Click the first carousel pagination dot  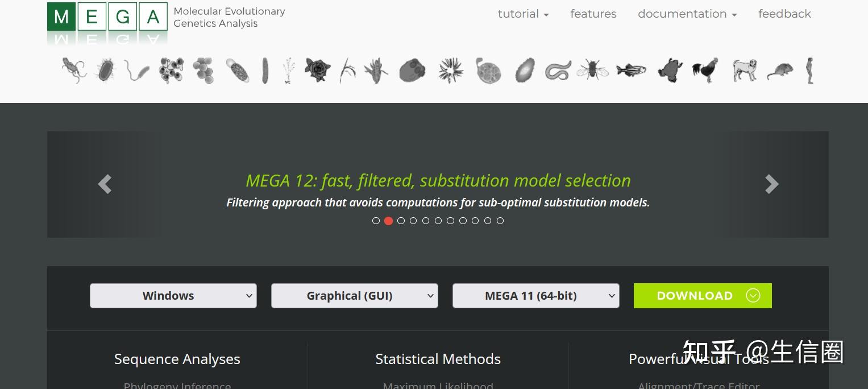point(376,221)
